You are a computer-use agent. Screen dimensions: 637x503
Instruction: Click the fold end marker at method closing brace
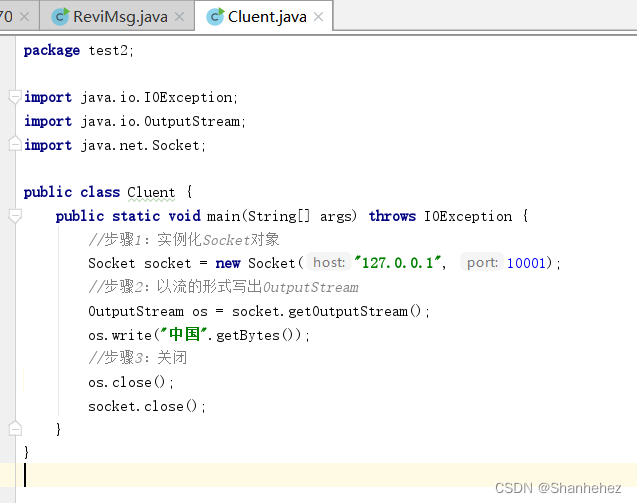[15, 429]
